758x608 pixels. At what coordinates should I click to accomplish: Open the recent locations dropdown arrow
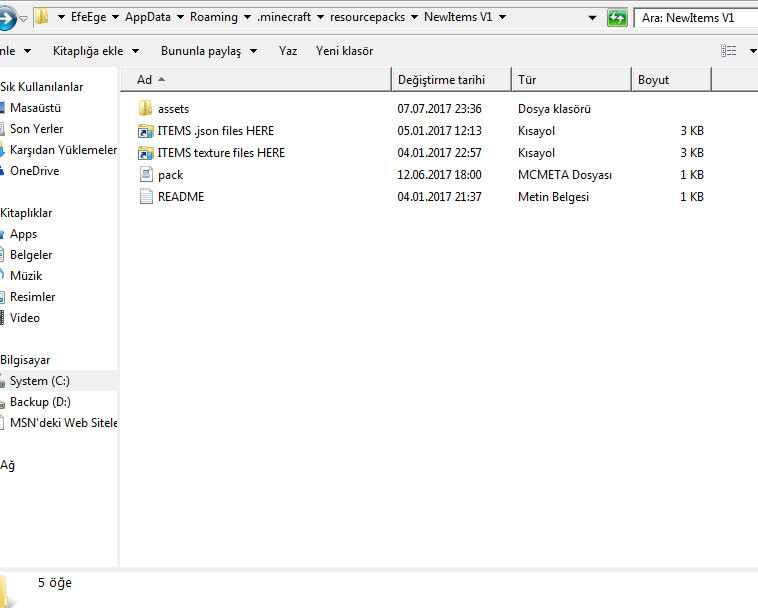pos(23,19)
